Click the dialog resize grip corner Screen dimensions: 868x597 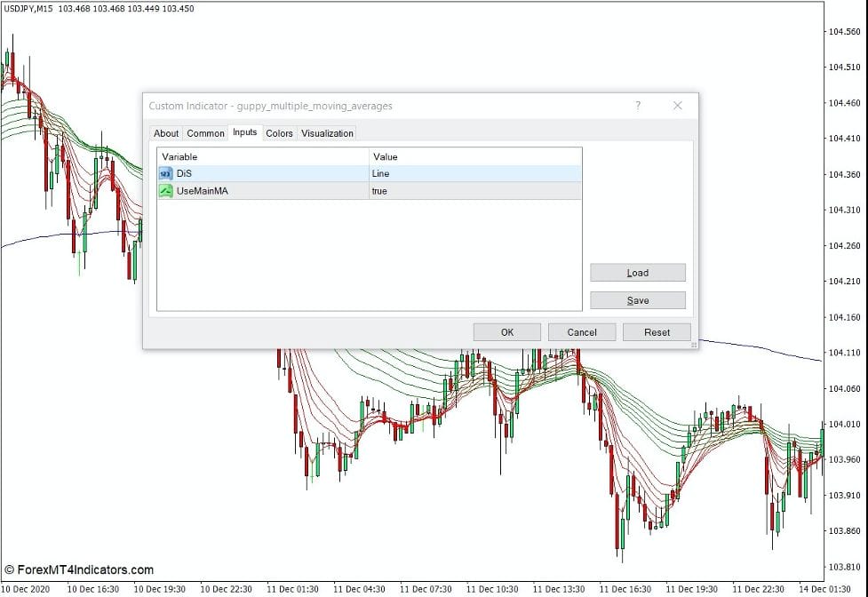[694, 345]
